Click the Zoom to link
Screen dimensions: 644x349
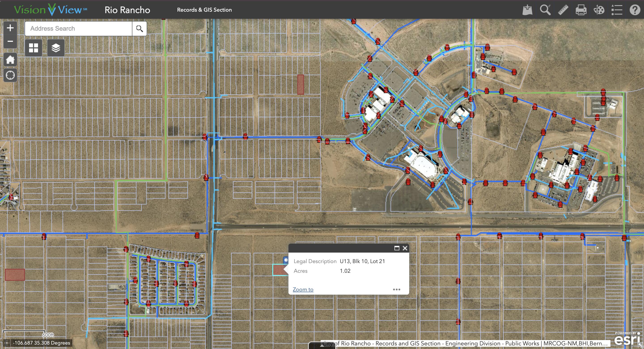coord(303,289)
